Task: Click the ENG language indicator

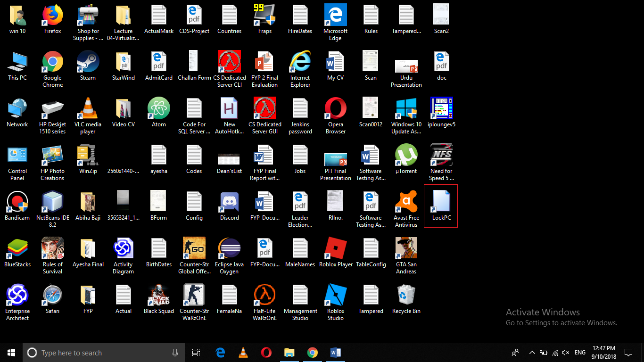Action: click(x=579, y=352)
